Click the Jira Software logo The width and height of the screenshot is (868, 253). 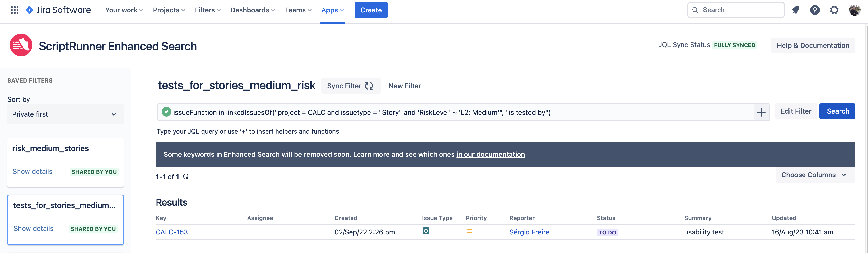click(x=58, y=10)
